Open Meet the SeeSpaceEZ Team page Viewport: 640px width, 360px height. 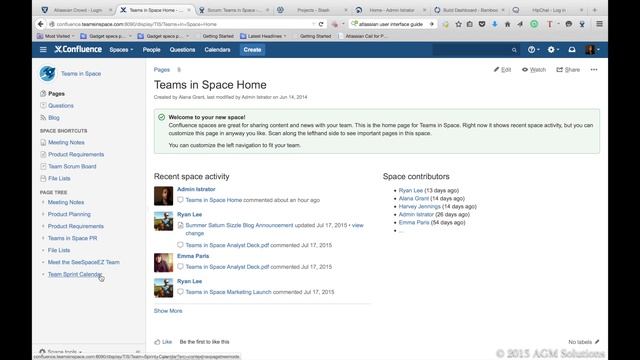pyautogui.click(x=84, y=262)
